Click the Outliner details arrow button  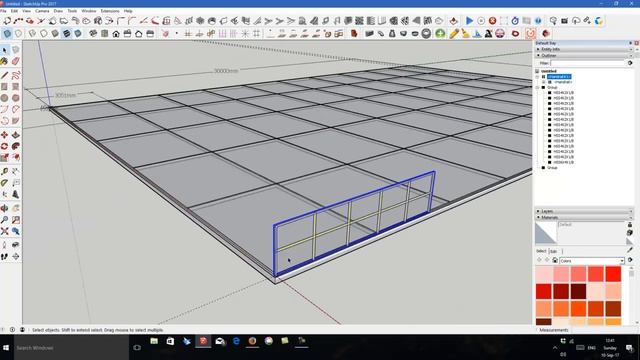[x=630, y=63]
